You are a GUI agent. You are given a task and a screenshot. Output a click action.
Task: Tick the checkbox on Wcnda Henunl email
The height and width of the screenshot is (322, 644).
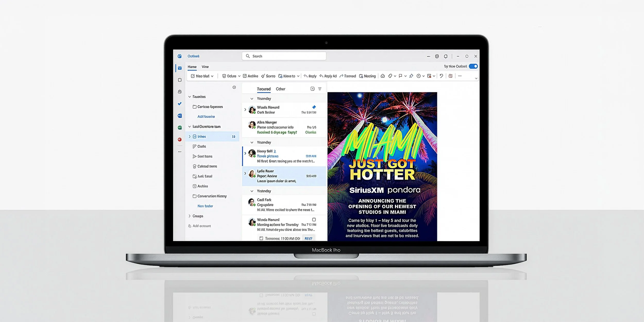(314, 219)
